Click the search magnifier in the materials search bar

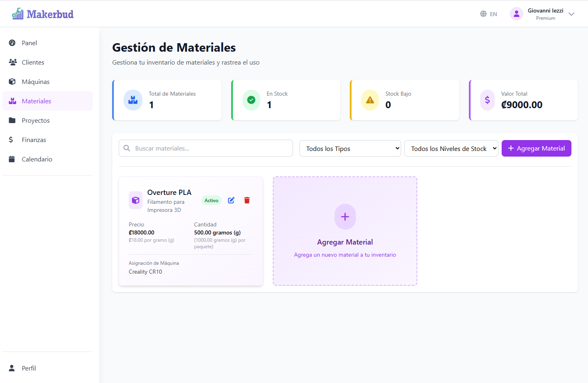[x=126, y=148]
